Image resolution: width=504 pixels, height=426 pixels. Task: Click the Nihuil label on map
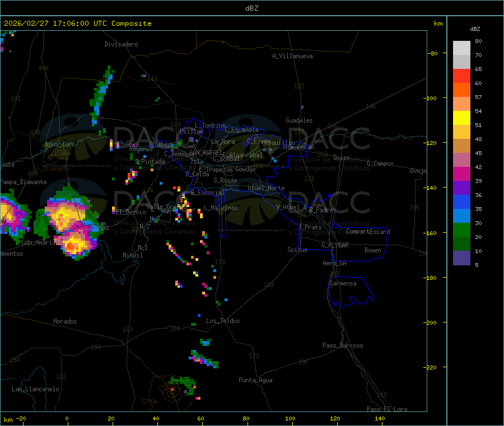[132, 255]
